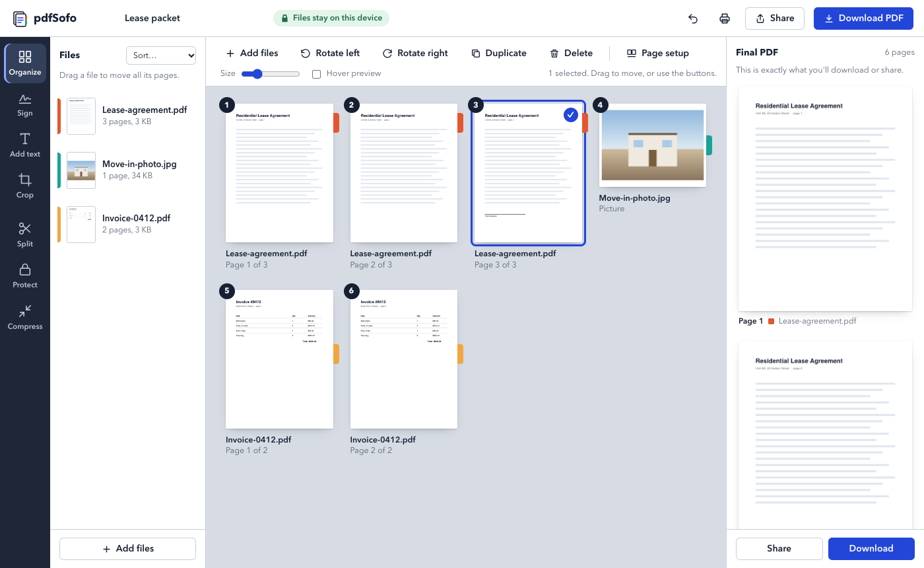The image size is (924, 568).
Task: Select Lease-agreement.pdf in the Files list
Action: [127, 116]
